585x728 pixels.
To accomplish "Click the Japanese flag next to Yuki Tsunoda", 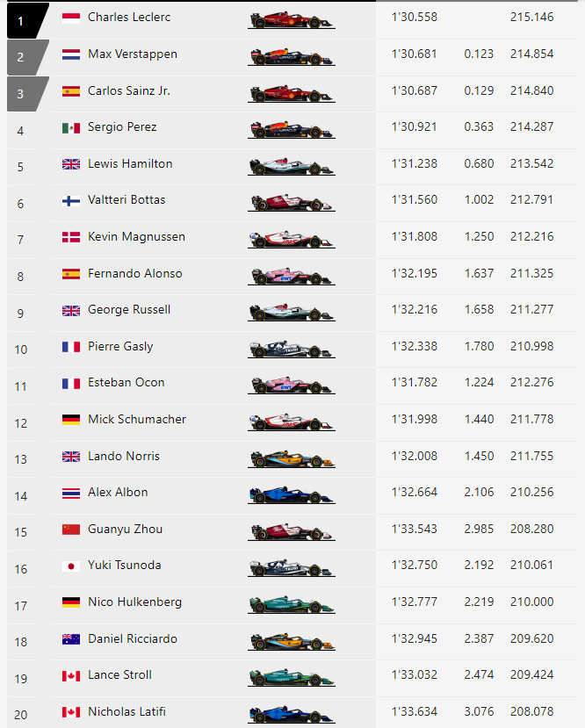I will 71,566.
